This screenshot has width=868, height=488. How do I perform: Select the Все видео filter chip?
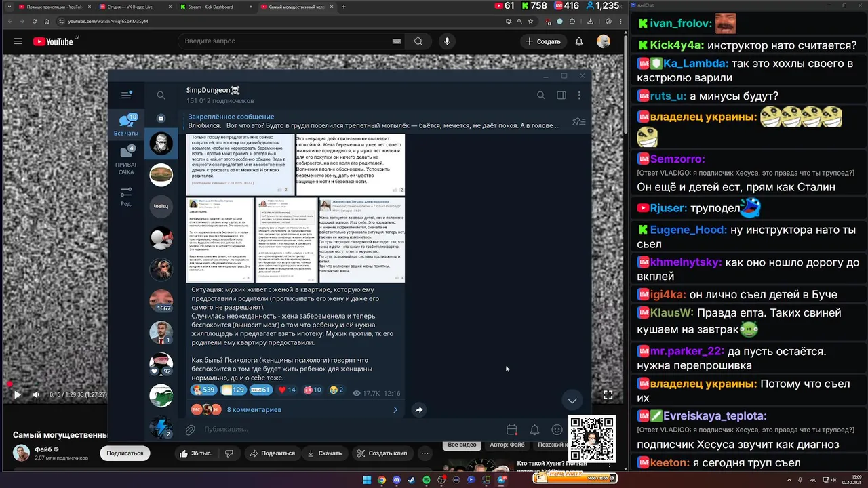point(462,445)
